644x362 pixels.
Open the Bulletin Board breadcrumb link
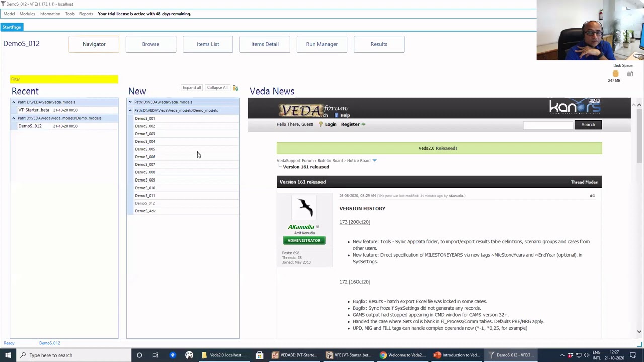pyautogui.click(x=330, y=161)
